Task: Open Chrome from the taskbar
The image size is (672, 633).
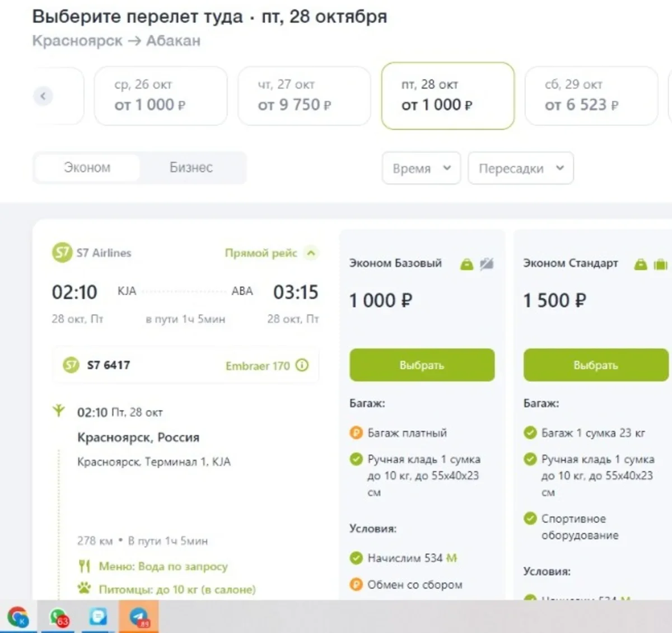Action: pyautogui.click(x=18, y=617)
